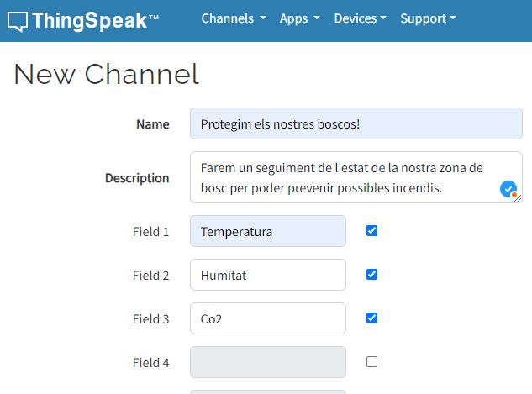Click the blue spell-check badge in Description
Viewport: 532px width, 394px height.
tap(508, 189)
